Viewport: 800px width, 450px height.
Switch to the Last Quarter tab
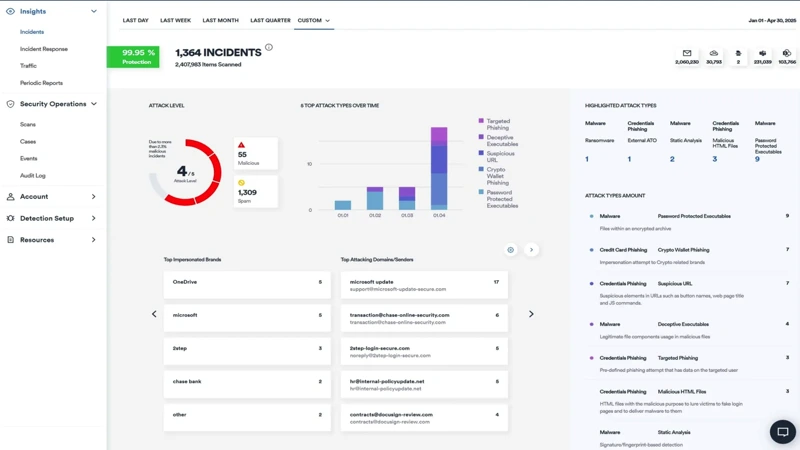click(270, 20)
